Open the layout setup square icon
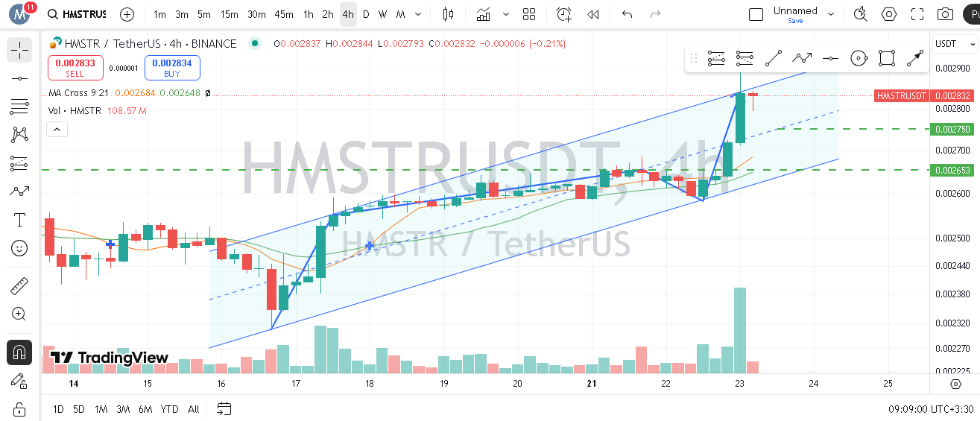980x421 pixels. (x=756, y=14)
